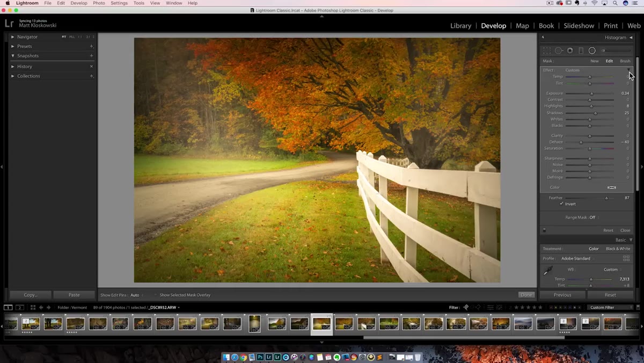This screenshot has width=644, height=363.
Task: Expand the History panel
Action: 13,67
